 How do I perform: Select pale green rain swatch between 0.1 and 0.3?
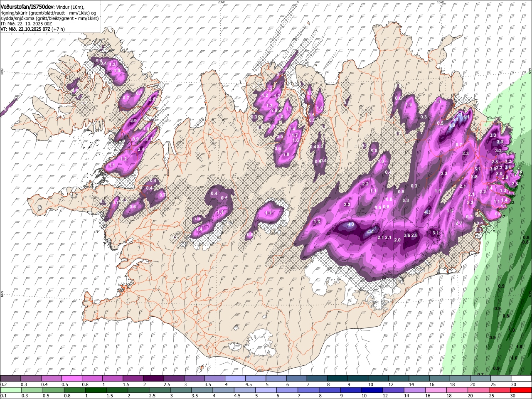click(11, 390)
